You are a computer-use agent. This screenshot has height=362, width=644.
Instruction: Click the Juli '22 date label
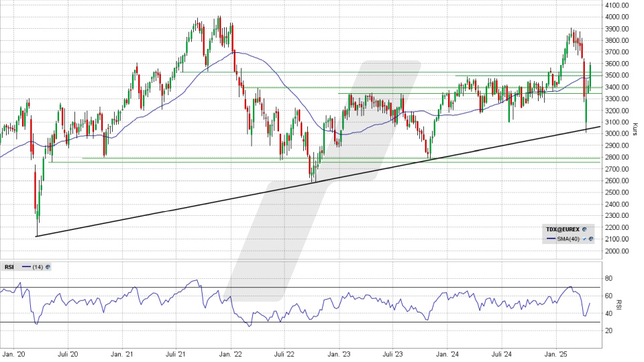tap(284, 354)
